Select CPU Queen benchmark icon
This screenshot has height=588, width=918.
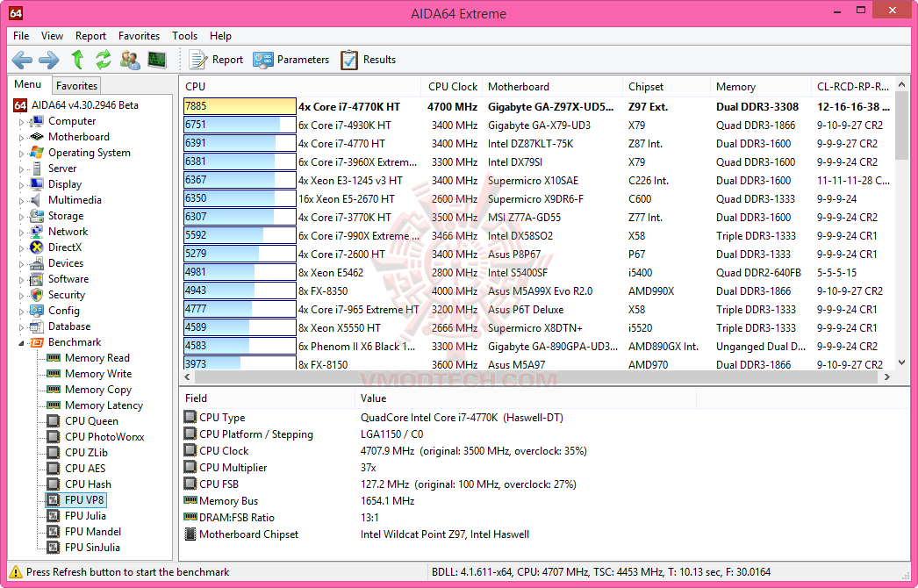coord(54,421)
